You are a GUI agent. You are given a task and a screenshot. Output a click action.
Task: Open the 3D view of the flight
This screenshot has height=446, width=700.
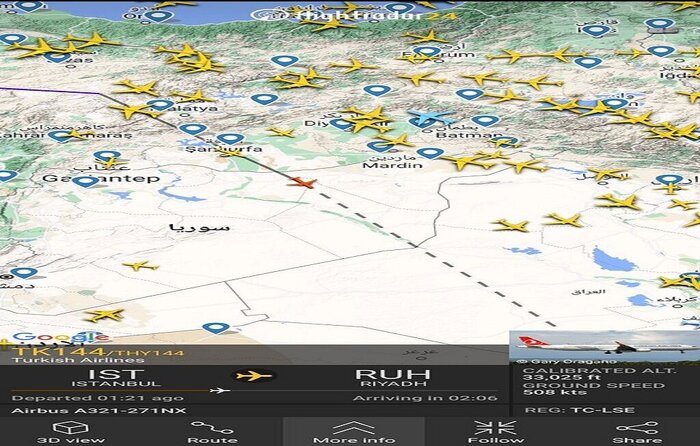(x=56, y=430)
